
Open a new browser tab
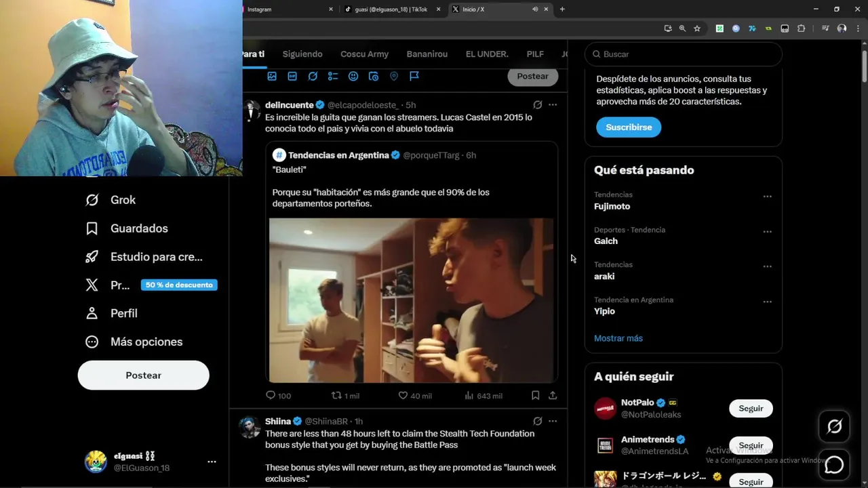coord(562,9)
